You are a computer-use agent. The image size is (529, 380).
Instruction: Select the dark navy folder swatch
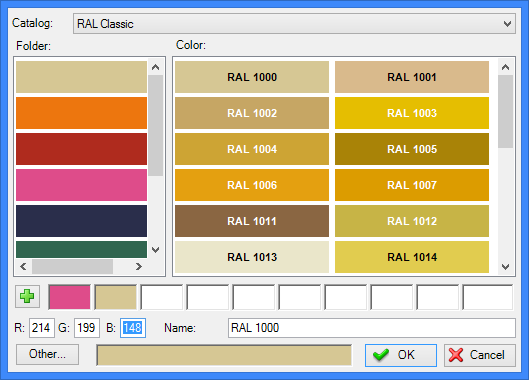click(81, 221)
